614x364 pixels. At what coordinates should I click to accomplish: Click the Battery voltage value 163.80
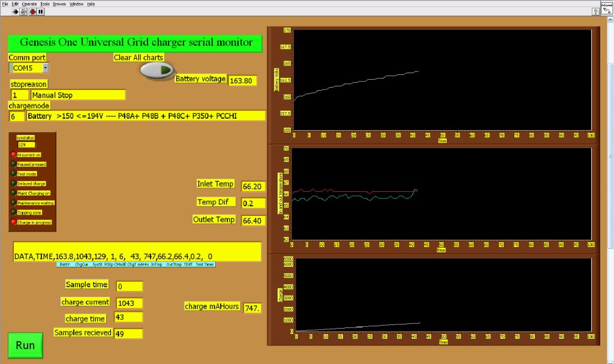click(x=242, y=81)
